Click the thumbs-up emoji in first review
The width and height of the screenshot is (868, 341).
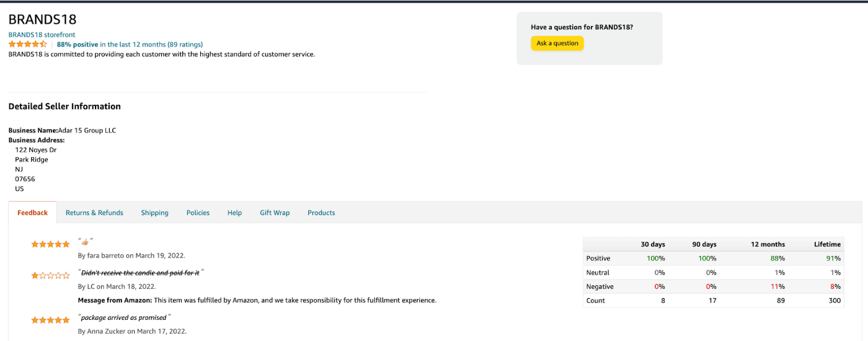click(86, 242)
